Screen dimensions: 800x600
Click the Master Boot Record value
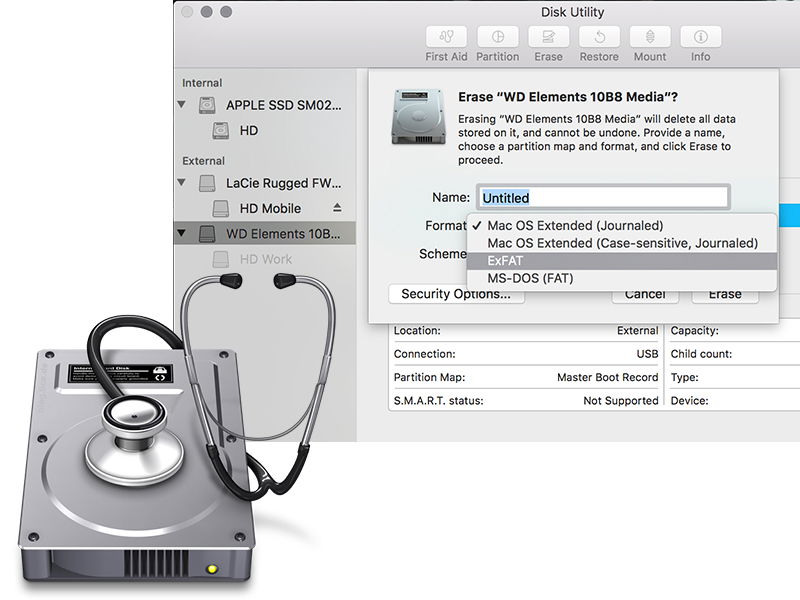(x=608, y=377)
